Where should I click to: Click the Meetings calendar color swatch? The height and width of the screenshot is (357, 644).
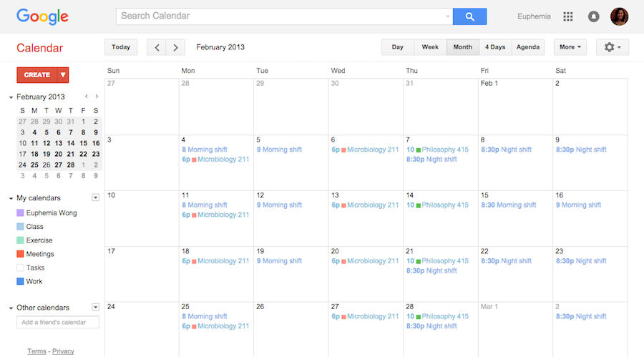pos(20,254)
